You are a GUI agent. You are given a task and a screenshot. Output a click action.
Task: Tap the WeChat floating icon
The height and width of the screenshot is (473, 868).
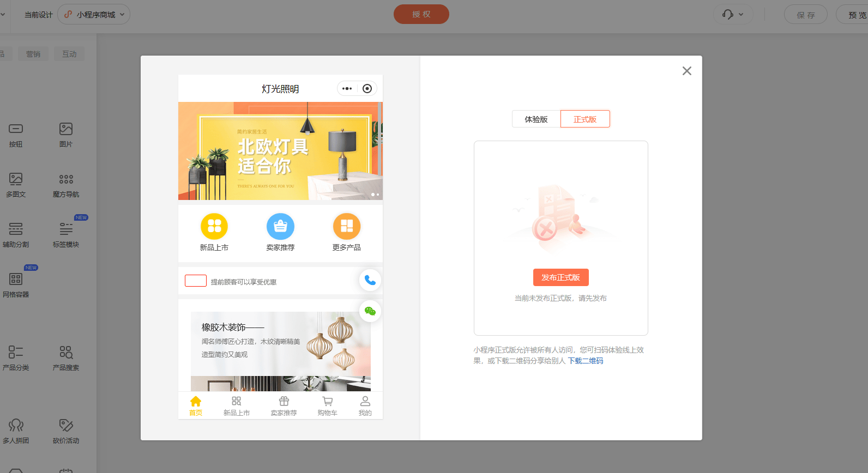[370, 311]
